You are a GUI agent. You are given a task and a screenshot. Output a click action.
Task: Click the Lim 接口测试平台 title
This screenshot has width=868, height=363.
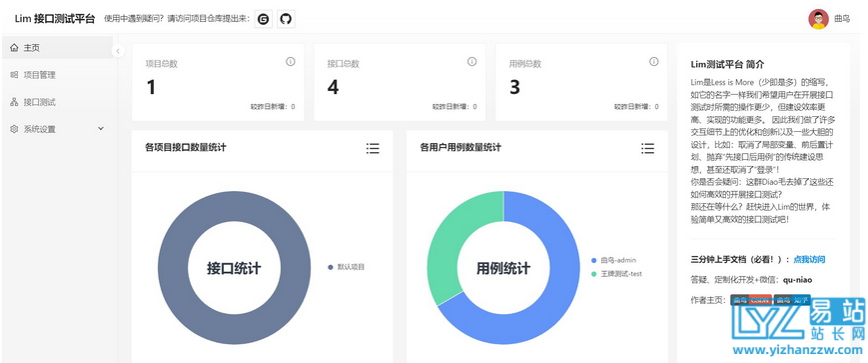pos(55,19)
